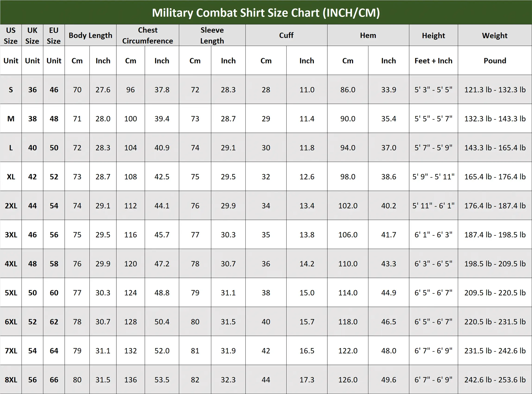Click the Sleeve Length header cell
532x394 pixels.
212,35
